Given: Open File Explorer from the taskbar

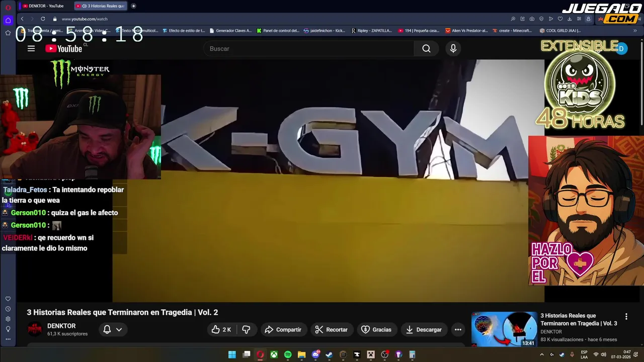Looking at the screenshot, I should click(301, 354).
